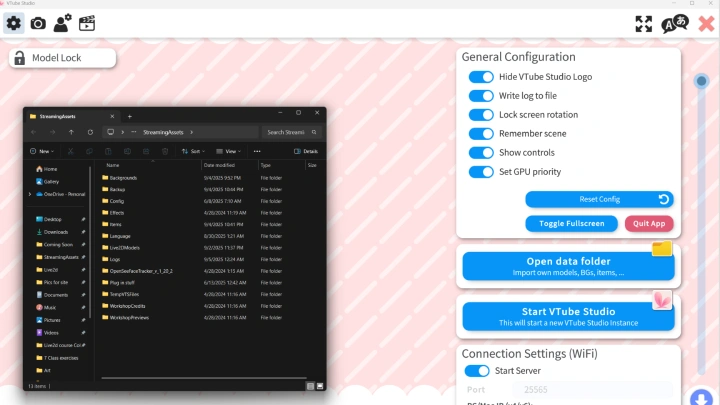720x405 pixels.
Task: Click the Share icon in File Explorer toolbar
Action: coord(146,151)
